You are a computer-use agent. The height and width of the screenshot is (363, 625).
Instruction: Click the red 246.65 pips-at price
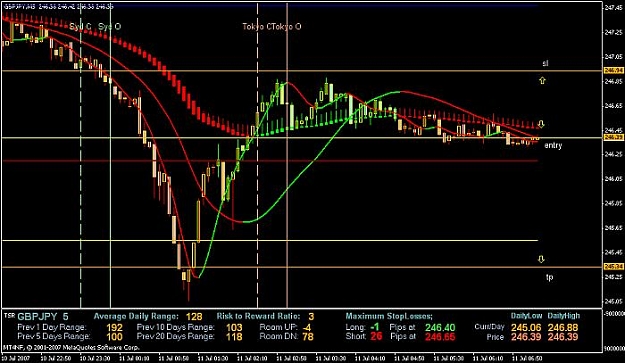tap(440, 337)
